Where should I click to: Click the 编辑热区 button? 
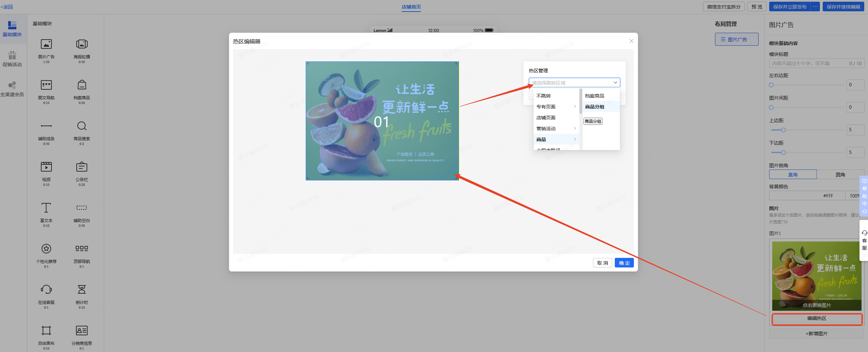[817, 319]
